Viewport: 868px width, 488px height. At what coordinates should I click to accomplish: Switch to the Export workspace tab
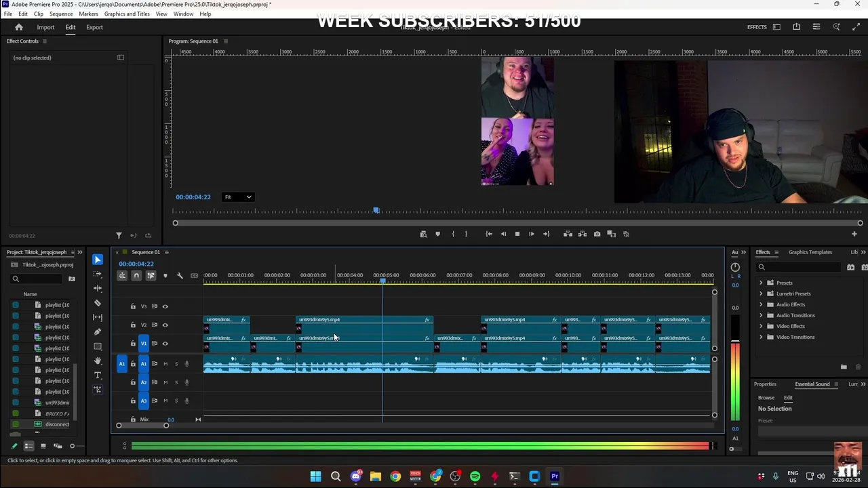pyautogui.click(x=94, y=27)
